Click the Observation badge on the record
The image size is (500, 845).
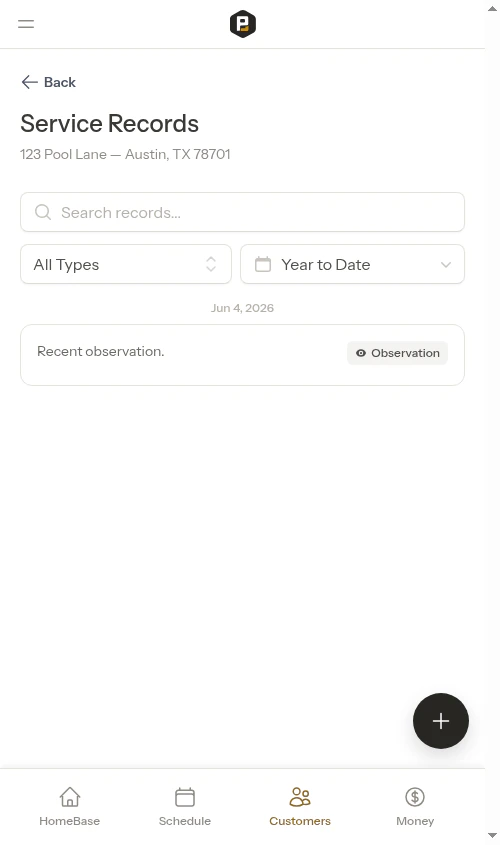tap(398, 353)
